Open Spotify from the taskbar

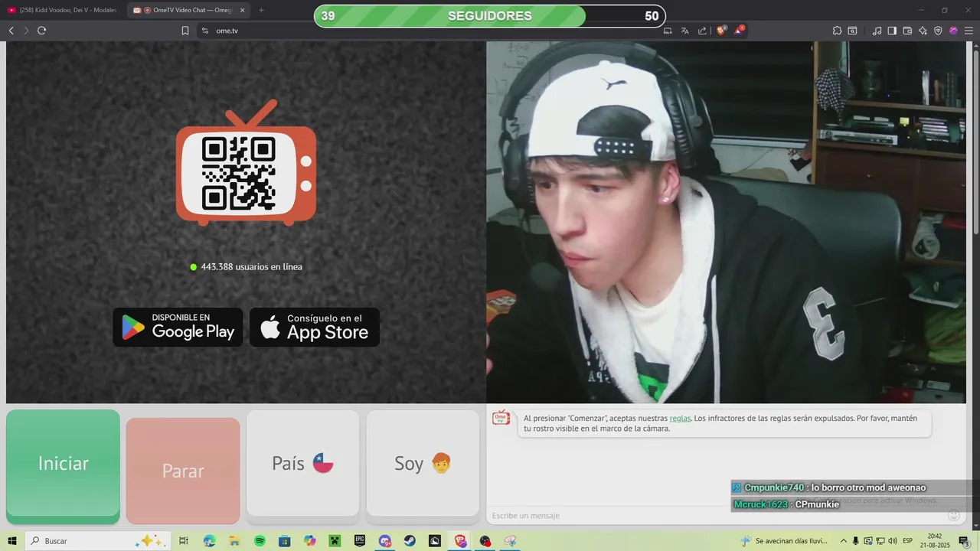pos(260,541)
